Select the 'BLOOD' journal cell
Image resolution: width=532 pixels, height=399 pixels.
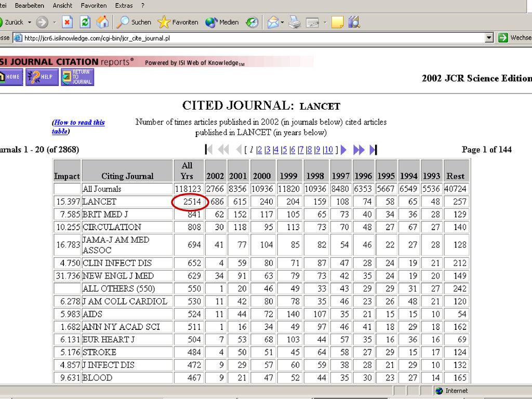(x=127, y=378)
